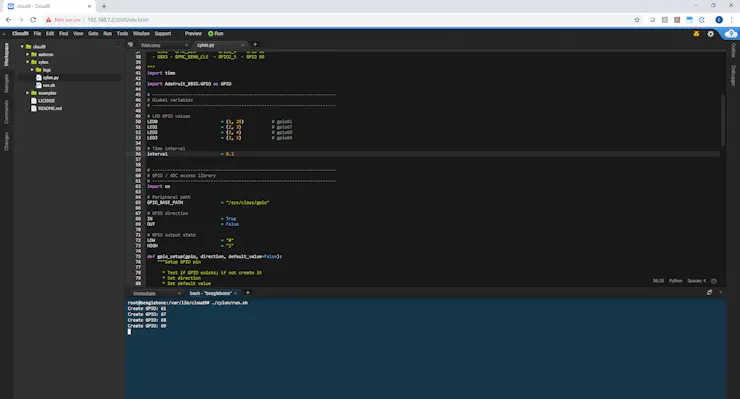Bookmark page with star icon

coord(637,20)
